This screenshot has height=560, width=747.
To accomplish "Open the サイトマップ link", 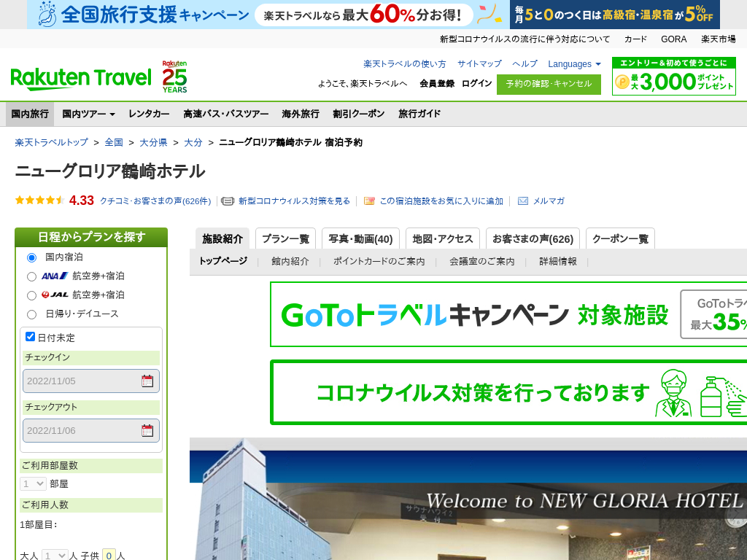I will (479, 64).
